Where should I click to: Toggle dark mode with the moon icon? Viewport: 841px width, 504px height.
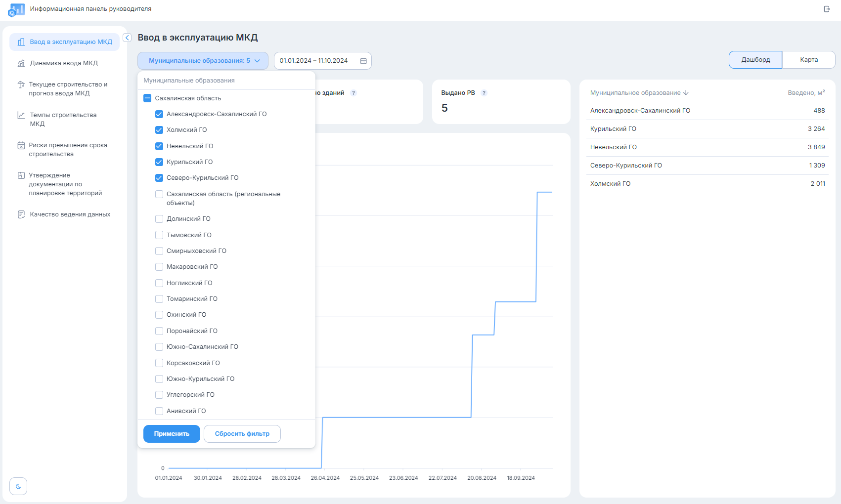tap(18, 486)
